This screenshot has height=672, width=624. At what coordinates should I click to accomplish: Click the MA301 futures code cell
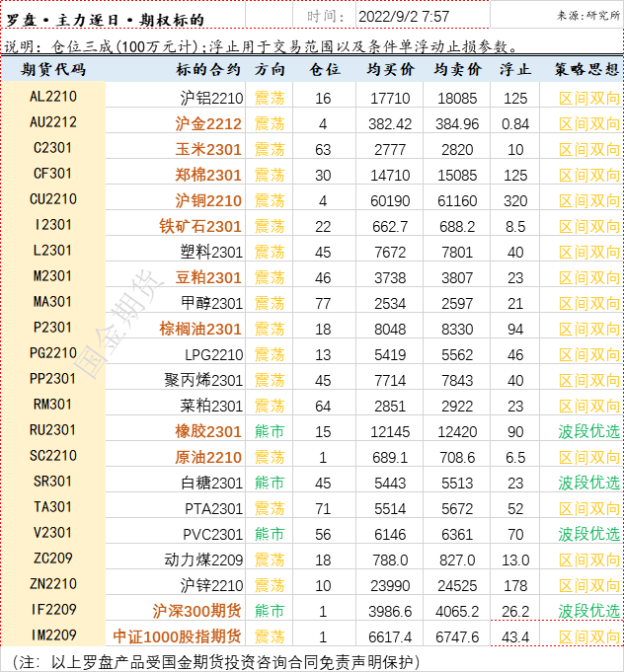(52, 302)
